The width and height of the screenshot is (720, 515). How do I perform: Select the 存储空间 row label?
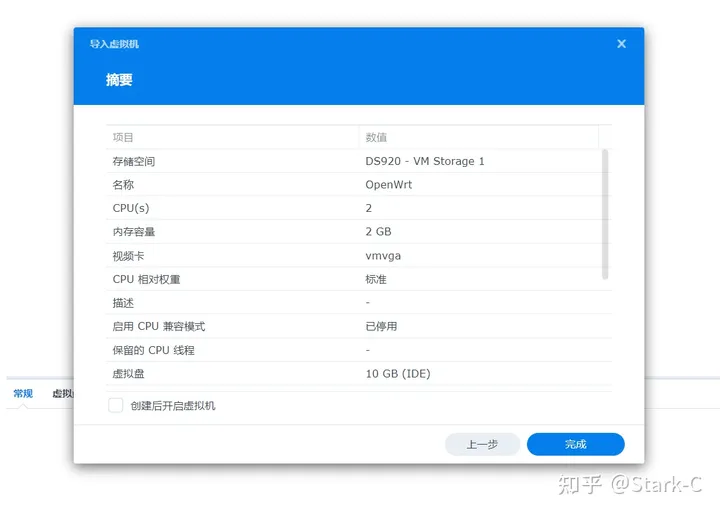[134, 161]
